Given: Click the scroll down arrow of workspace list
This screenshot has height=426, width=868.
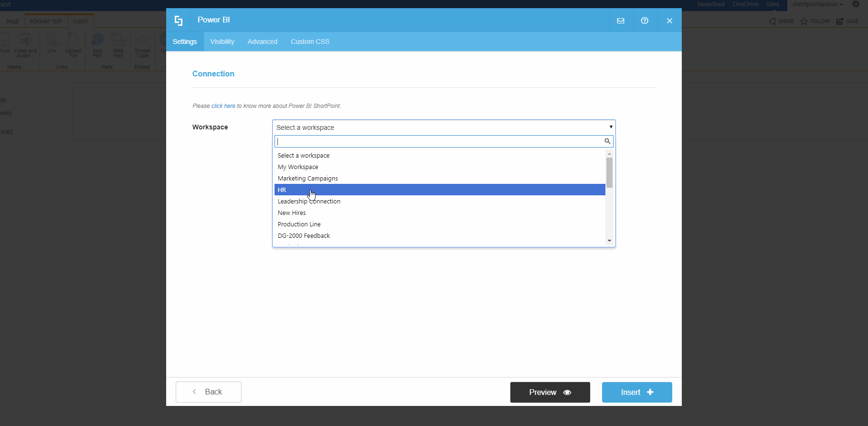Looking at the screenshot, I should pos(609,241).
